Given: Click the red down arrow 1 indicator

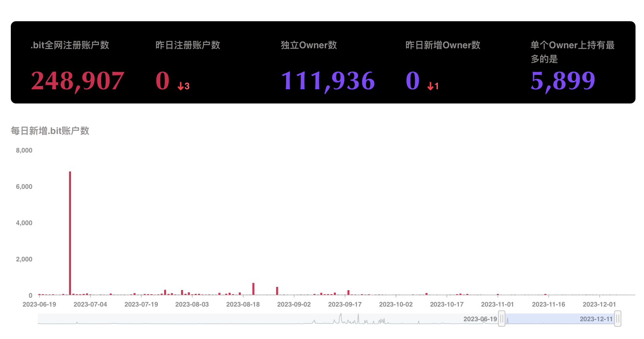Looking at the screenshot, I should (433, 86).
